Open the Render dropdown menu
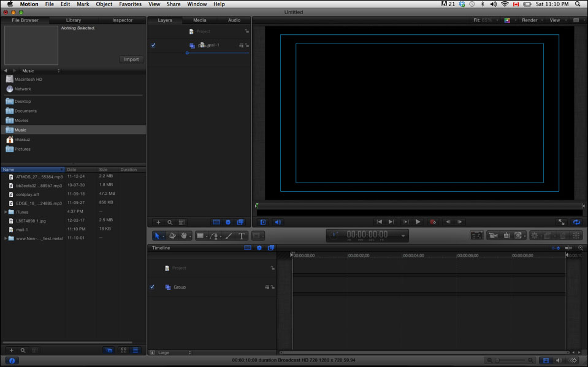This screenshot has height=367, width=588. click(531, 20)
